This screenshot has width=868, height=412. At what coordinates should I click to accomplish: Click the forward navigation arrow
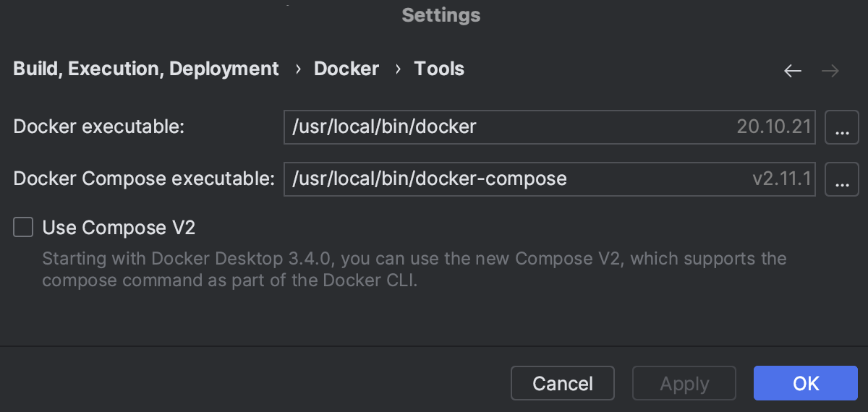coord(830,71)
